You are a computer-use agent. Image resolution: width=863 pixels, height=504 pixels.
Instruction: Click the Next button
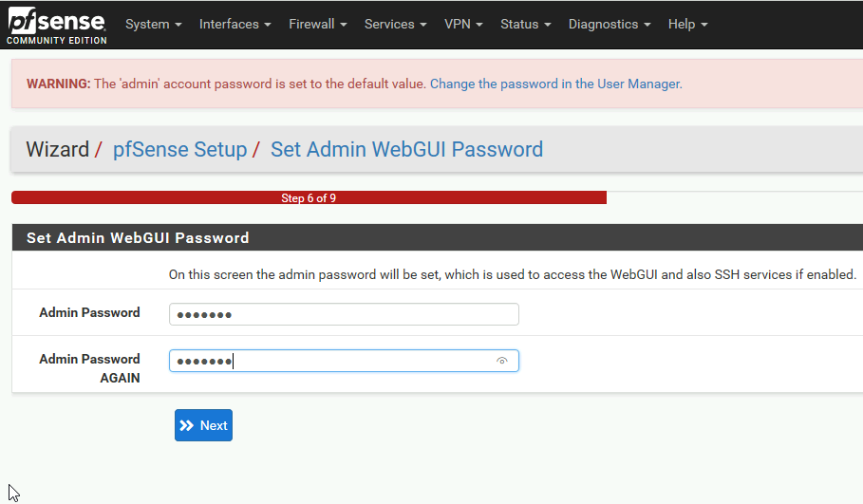pyautogui.click(x=203, y=425)
